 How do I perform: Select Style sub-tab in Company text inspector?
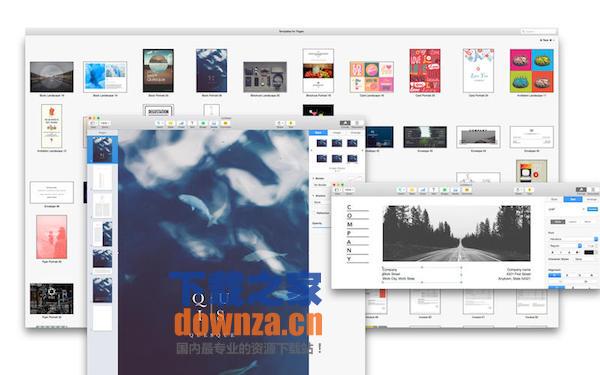point(558,222)
